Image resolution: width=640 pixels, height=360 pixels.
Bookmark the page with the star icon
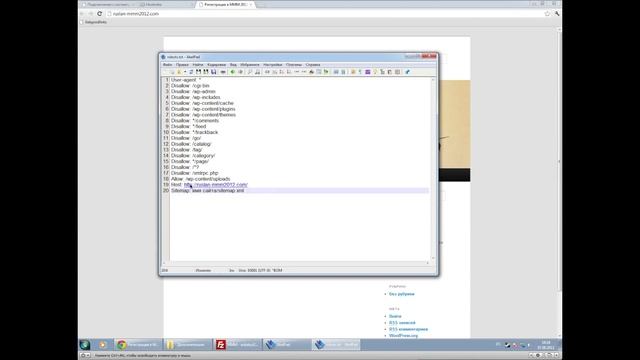coord(547,13)
